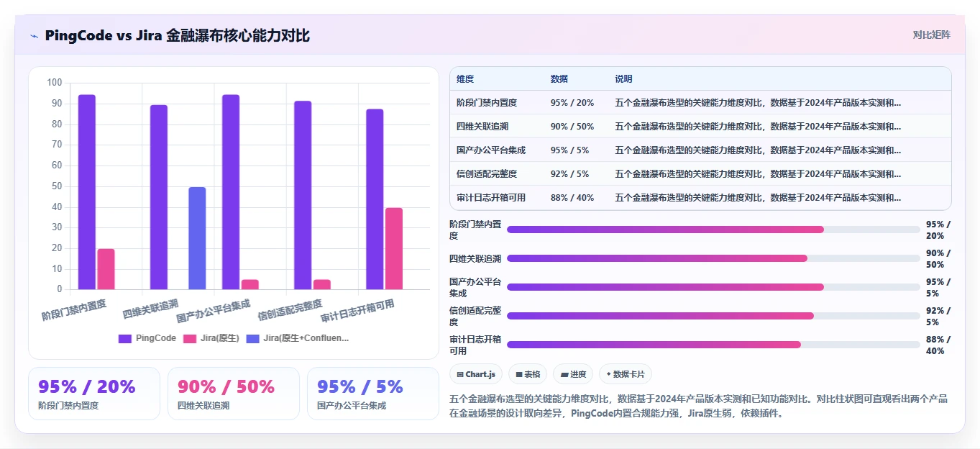Click the 对比矩阵 label in the header
The width and height of the screenshot is (980, 449).
[931, 35]
